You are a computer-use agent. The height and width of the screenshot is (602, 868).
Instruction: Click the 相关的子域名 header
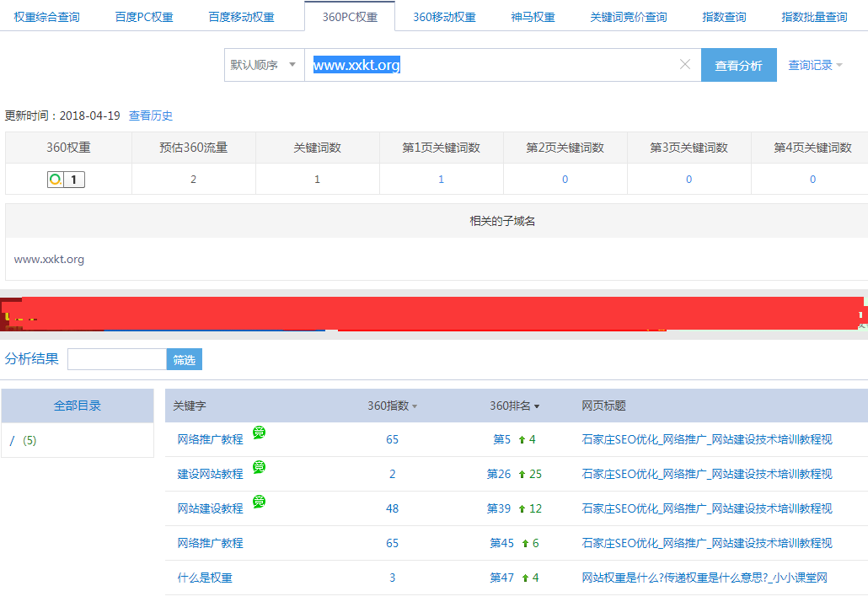point(502,221)
